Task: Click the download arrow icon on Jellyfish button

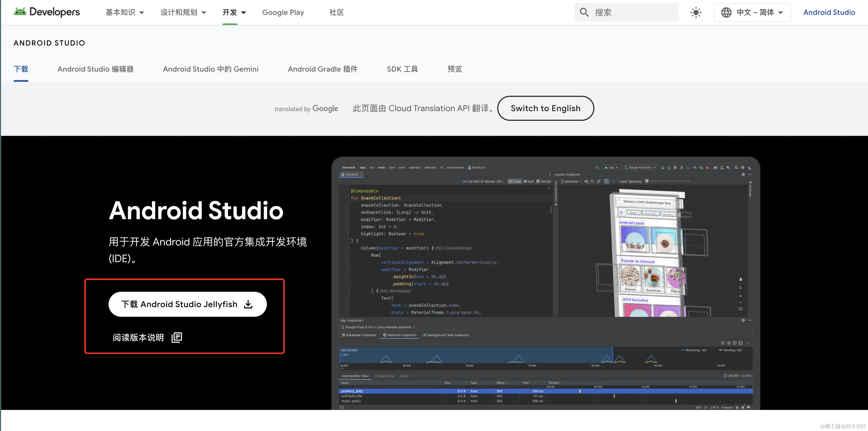Action: pos(248,304)
